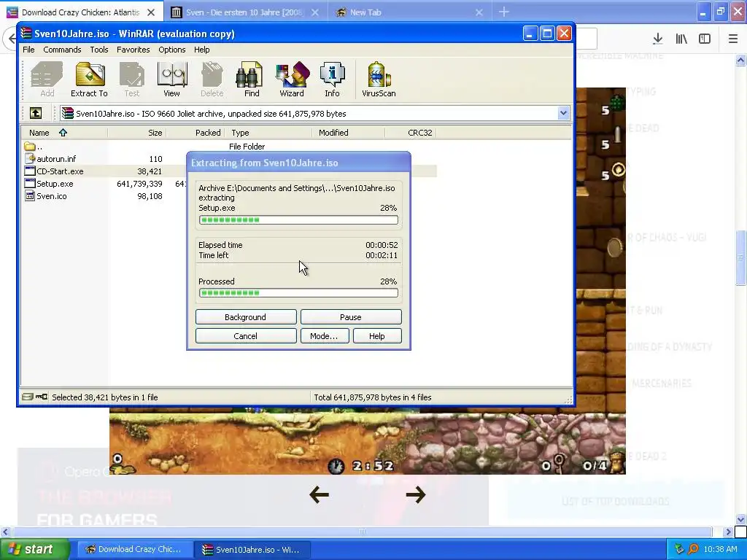
Task: Sort files by the Size column header
Action: (x=136, y=133)
